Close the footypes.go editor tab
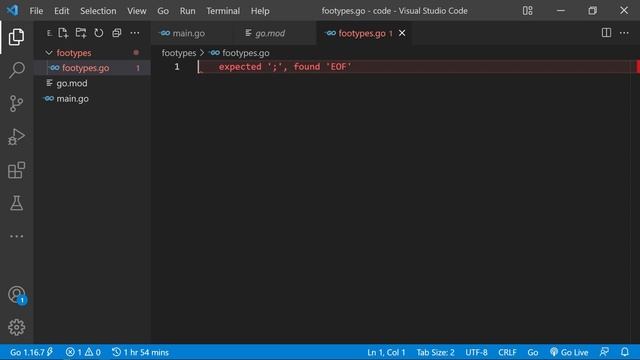This screenshot has height=360, width=640. (x=402, y=33)
